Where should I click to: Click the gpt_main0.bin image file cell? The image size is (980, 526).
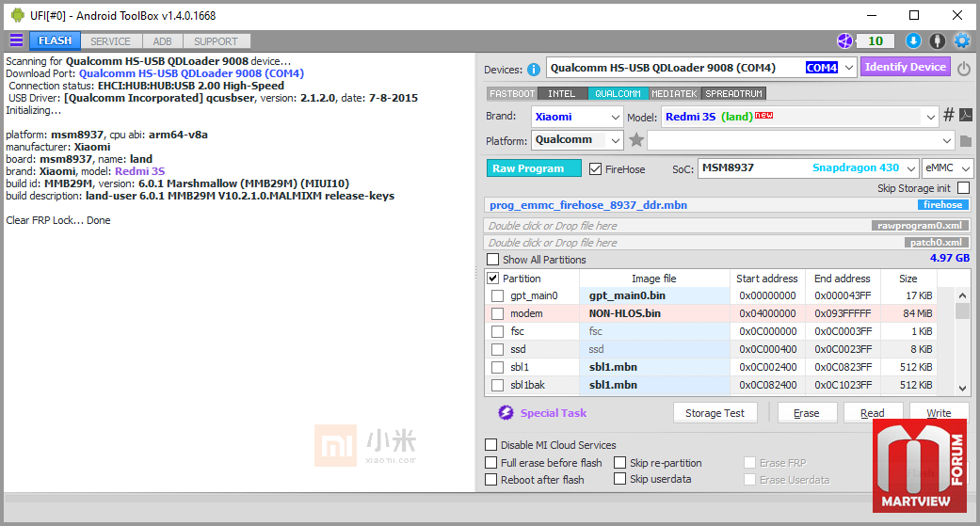654,295
